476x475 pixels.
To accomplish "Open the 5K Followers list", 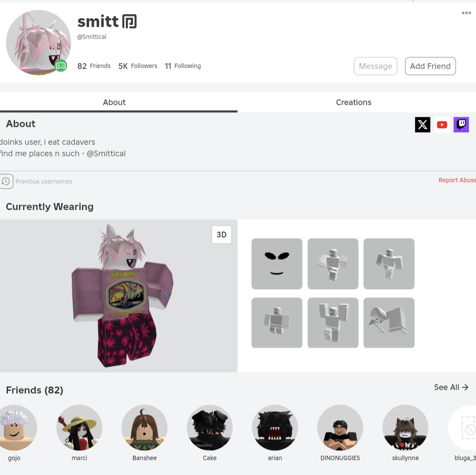I will click(x=138, y=66).
